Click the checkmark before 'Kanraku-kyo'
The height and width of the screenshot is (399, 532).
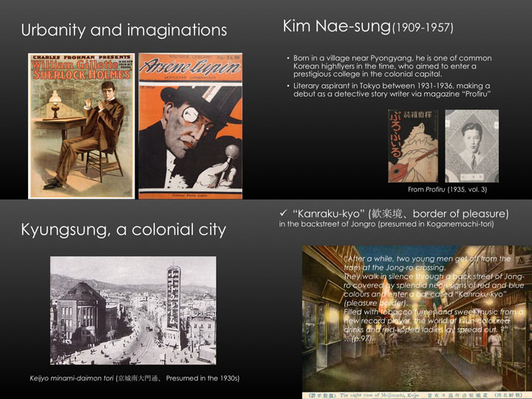click(283, 213)
